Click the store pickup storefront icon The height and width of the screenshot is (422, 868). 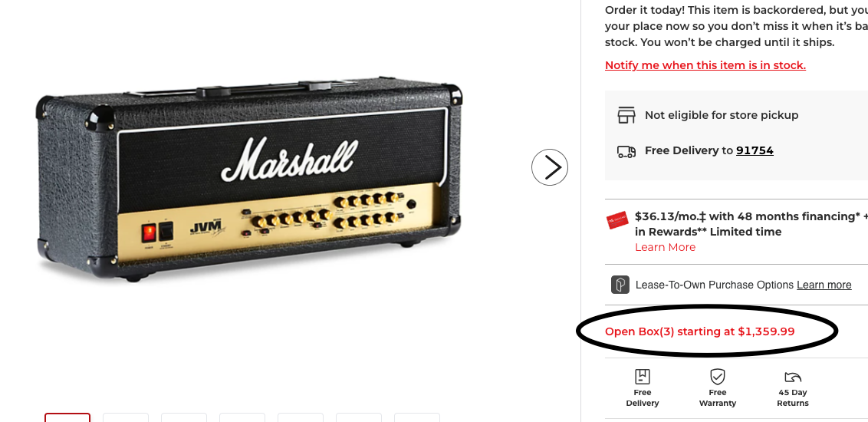[x=626, y=115]
